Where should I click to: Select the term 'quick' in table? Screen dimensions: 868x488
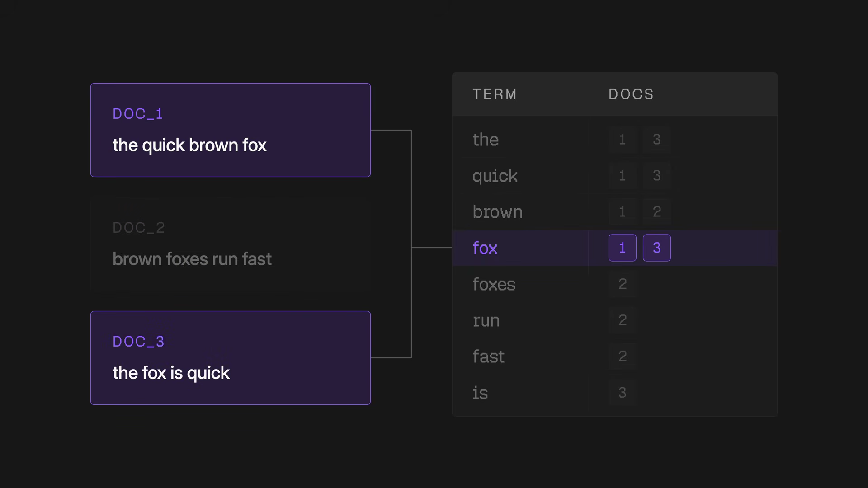[x=495, y=176]
